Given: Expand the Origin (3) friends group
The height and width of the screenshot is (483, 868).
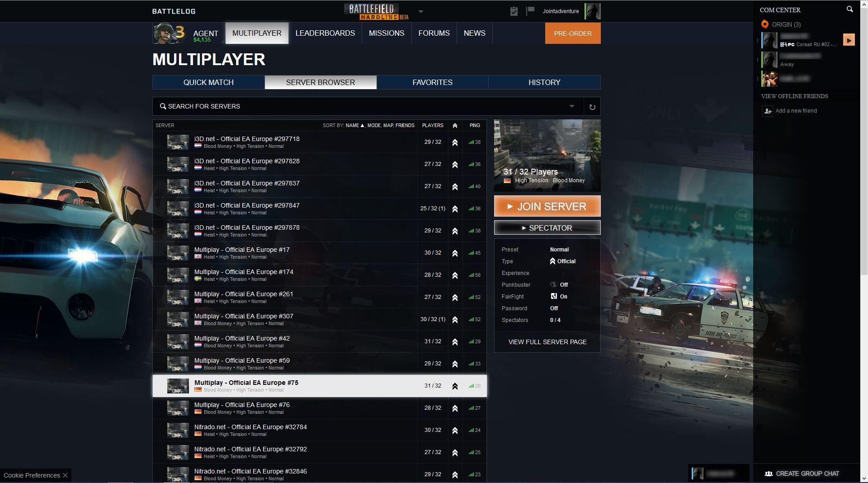Looking at the screenshot, I should pyautogui.click(x=786, y=24).
